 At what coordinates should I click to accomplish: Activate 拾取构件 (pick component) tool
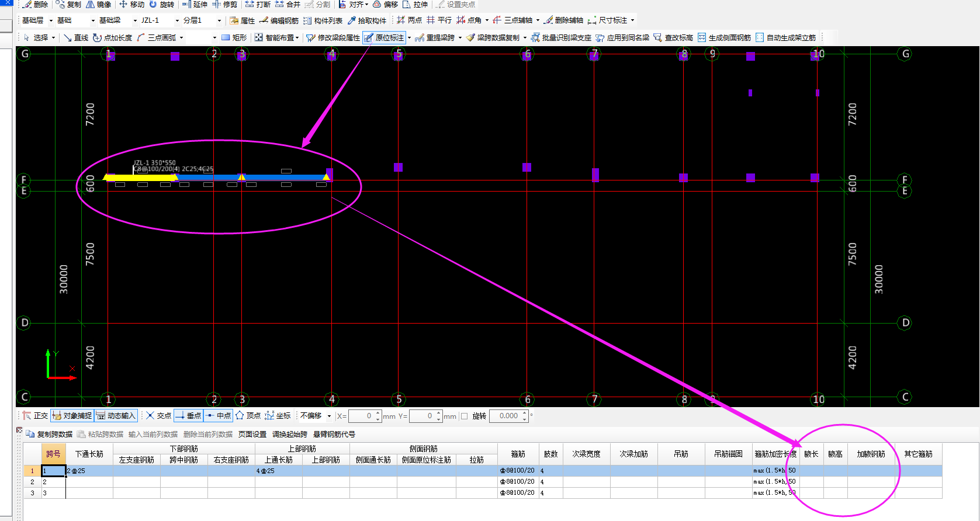tap(367, 20)
